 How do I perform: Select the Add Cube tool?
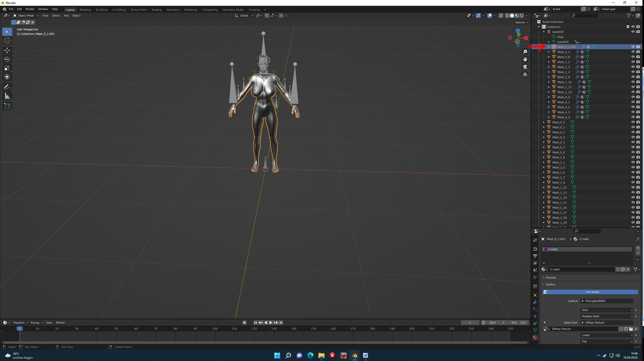pos(7,106)
